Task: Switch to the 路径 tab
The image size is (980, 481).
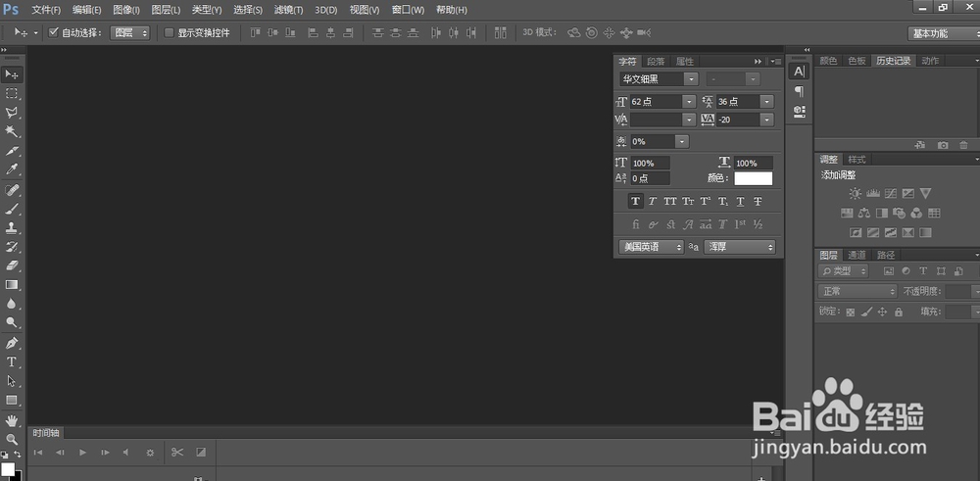Action: 886,255
